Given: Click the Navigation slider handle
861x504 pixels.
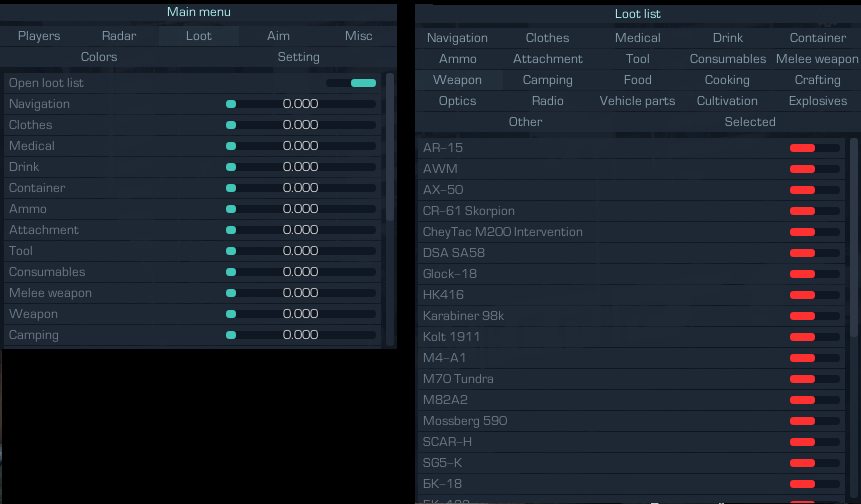Looking at the screenshot, I should 231,104.
